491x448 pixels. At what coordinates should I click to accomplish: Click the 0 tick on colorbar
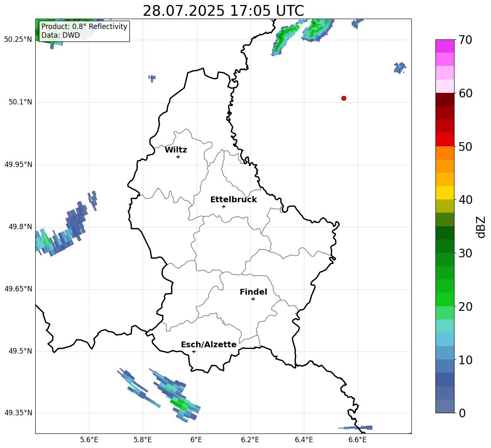[462, 413]
